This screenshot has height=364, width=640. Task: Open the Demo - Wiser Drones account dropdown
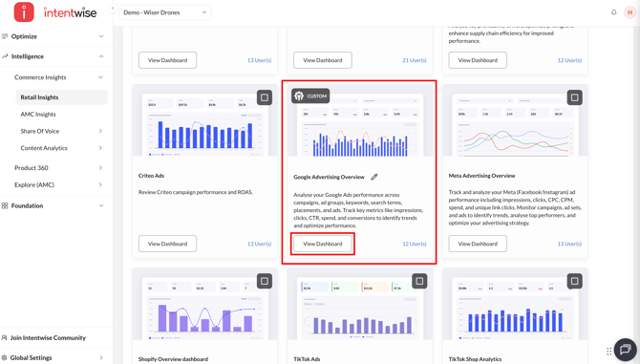pyautogui.click(x=165, y=12)
